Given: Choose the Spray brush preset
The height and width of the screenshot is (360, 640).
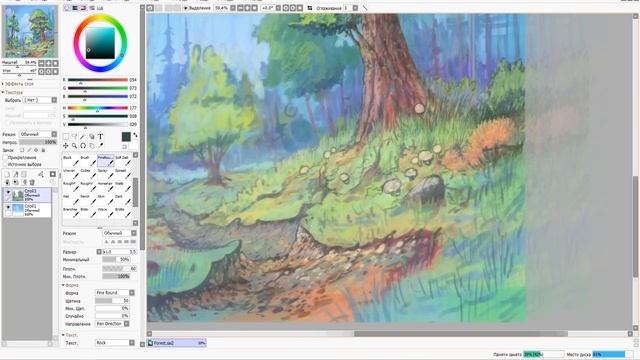Looking at the screenshot, I should coord(106,173).
